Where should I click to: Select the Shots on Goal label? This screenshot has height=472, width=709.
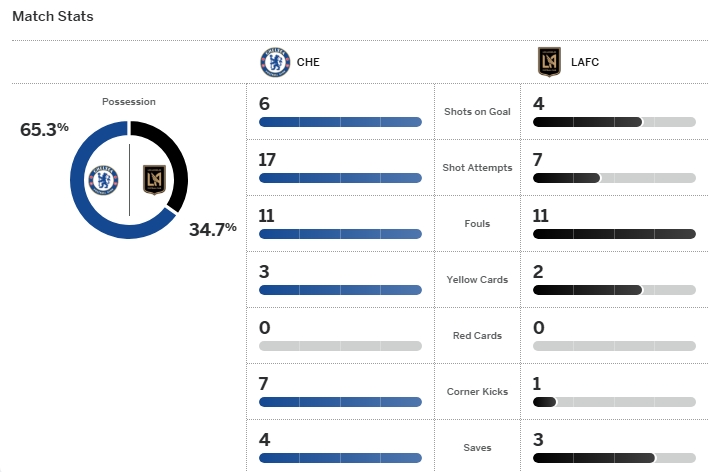(477, 112)
